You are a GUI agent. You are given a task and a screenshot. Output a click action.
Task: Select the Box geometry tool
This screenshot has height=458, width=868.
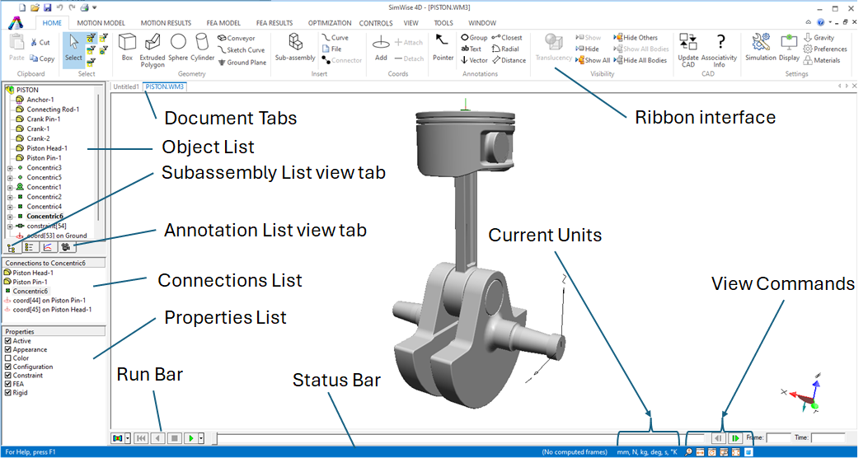[x=127, y=47]
